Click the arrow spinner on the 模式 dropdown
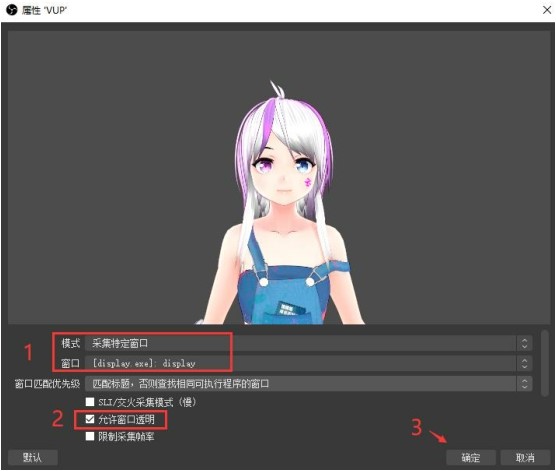The width and height of the screenshot is (556, 471). click(524, 343)
